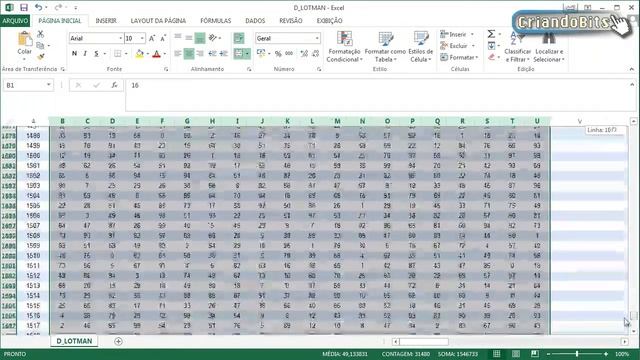Image resolution: width=640 pixels, height=360 pixels.
Task: Apply cell borders using the borders icon
Action: pos(118,53)
